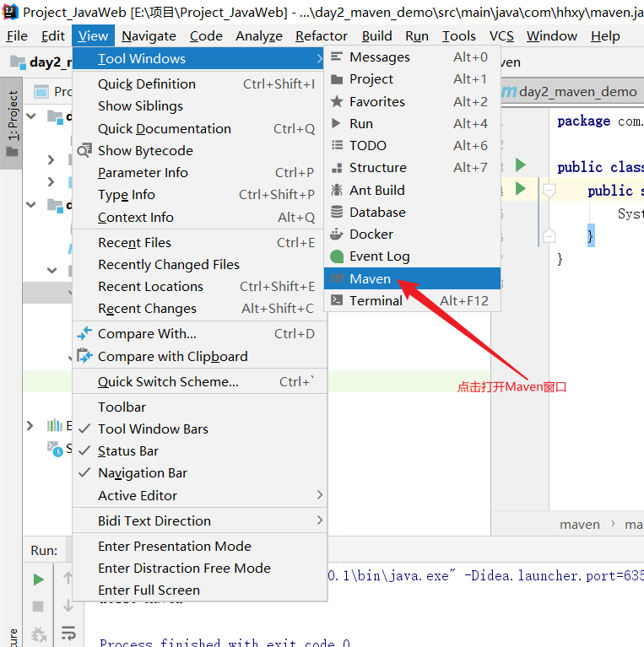This screenshot has width=644, height=647.
Task: Click the maven breadcrumb below editor
Action: pyautogui.click(x=580, y=525)
